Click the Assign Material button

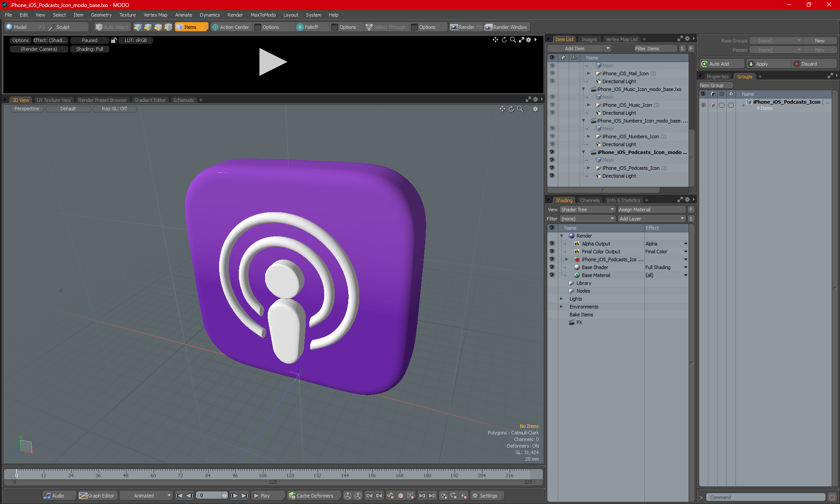[651, 210]
